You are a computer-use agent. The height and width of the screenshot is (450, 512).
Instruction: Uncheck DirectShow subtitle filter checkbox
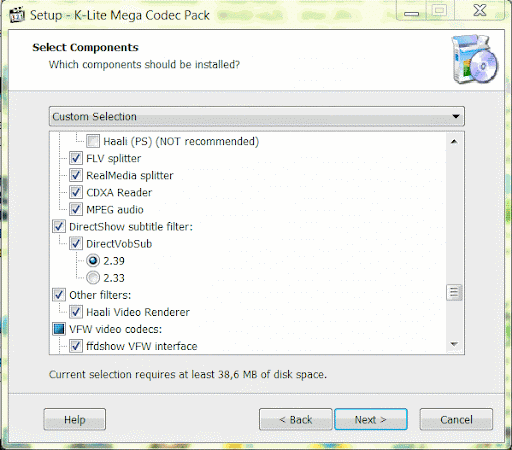pos(59,227)
